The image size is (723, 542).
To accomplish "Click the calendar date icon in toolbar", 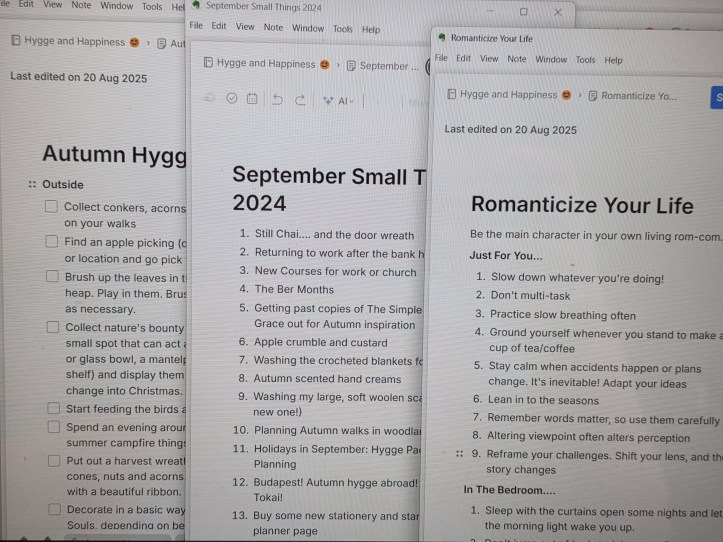I will [x=252, y=99].
